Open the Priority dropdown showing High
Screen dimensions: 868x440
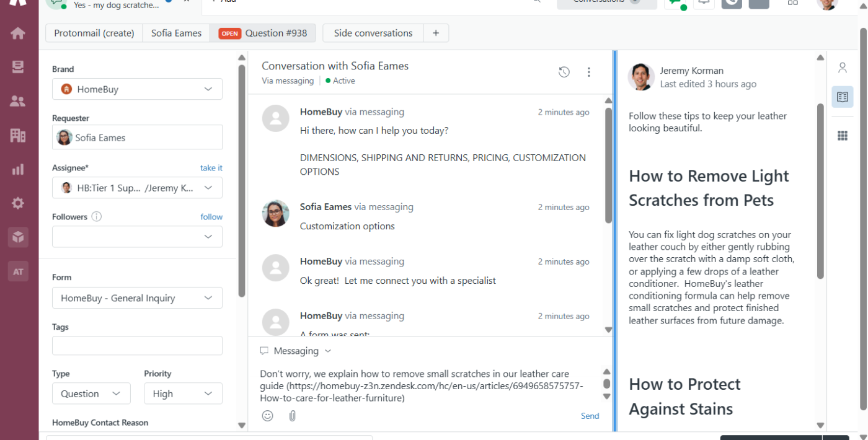tap(183, 394)
